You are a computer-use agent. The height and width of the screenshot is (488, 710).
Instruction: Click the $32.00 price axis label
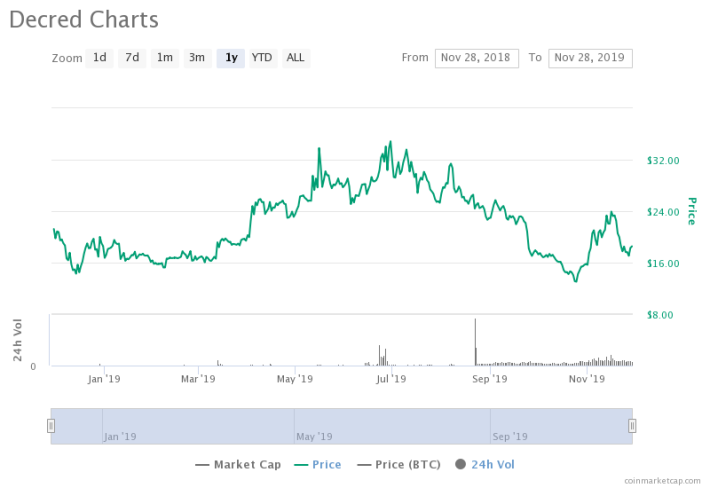coord(663,161)
